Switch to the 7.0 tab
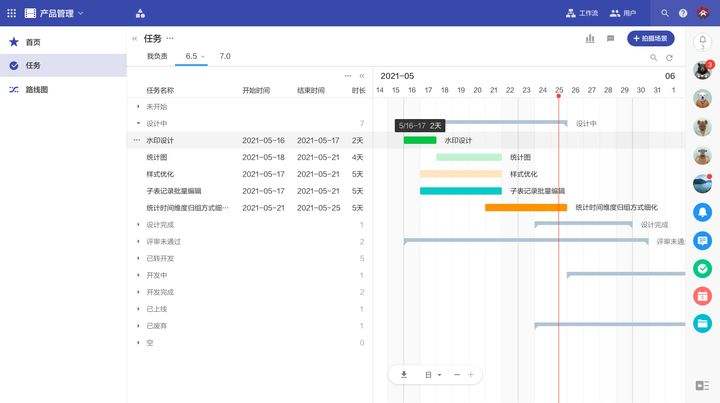Screen dimensions: 720x403 pos(225,56)
